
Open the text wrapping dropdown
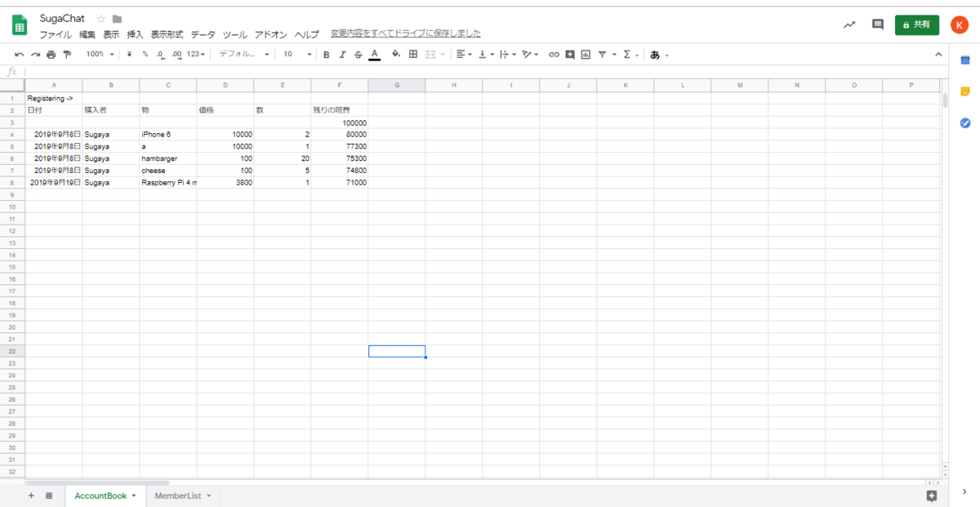[x=508, y=55]
